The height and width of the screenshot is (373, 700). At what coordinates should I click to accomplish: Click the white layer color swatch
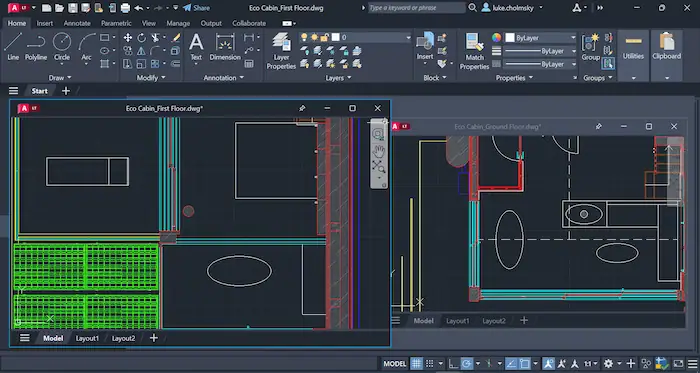tap(336, 37)
